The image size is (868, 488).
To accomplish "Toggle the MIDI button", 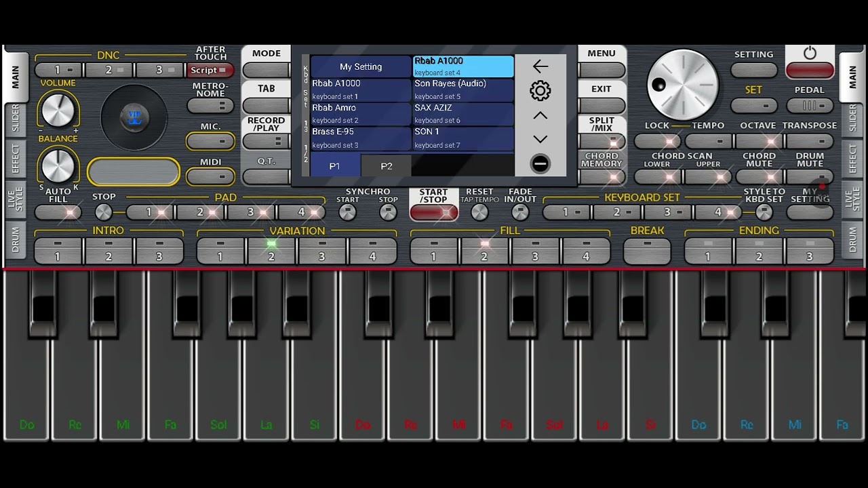I will tap(210, 177).
